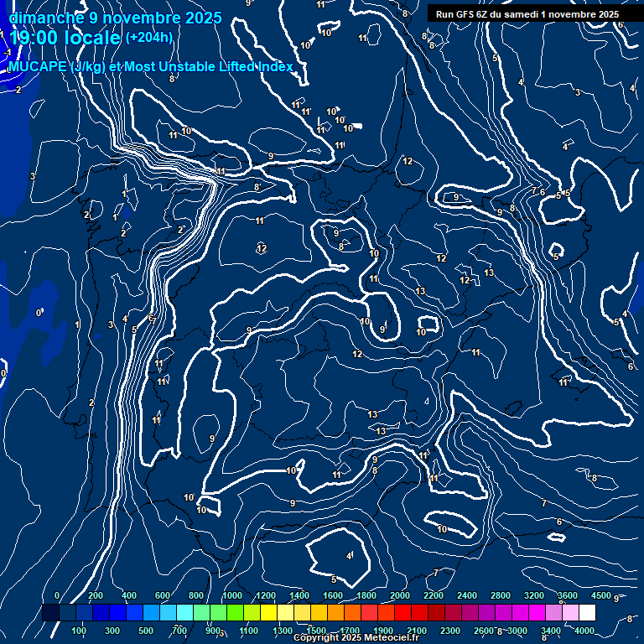Click the 'MUCAPE (J/kg) et Most Unstable Lifted Index' caption
Viewport: 644px width, 644px height.
tap(151, 66)
